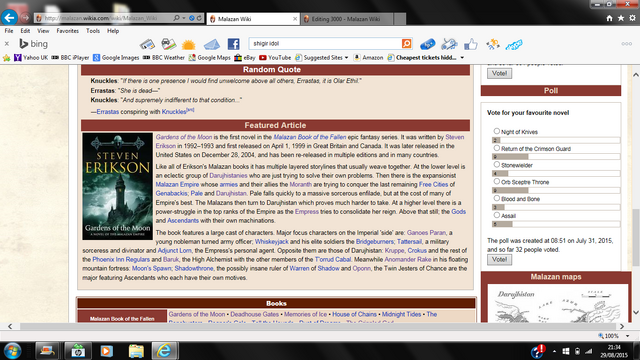
Task: Click the horizontal scrollbar left arrow
Action: [10, 327]
